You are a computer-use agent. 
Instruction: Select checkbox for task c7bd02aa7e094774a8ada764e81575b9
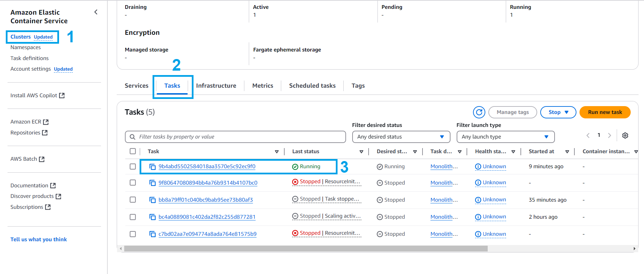click(133, 234)
